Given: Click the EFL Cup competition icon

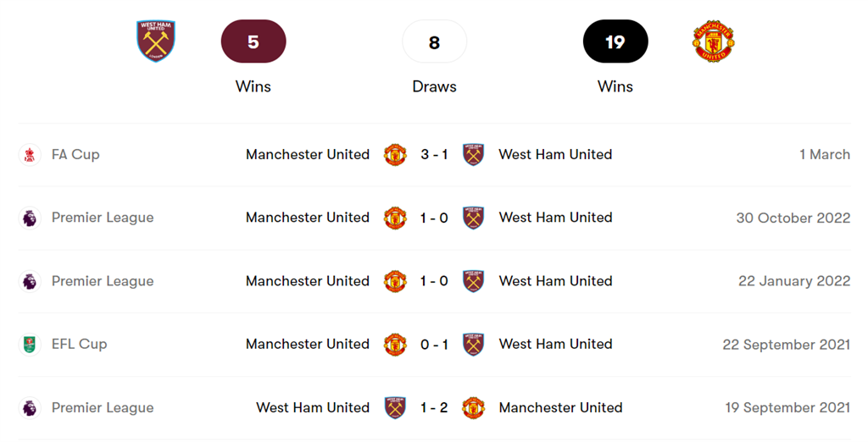Looking at the screenshot, I should (x=30, y=345).
